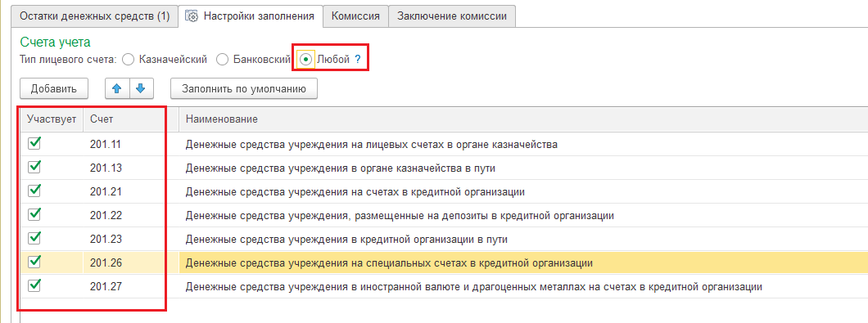Uncheck Участвует for account 201.23

[x=34, y=238]
